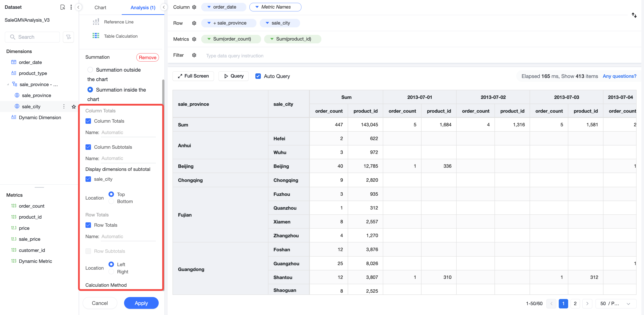
Task: Click the dataset filter funnel icon
Action: point(68,37)
